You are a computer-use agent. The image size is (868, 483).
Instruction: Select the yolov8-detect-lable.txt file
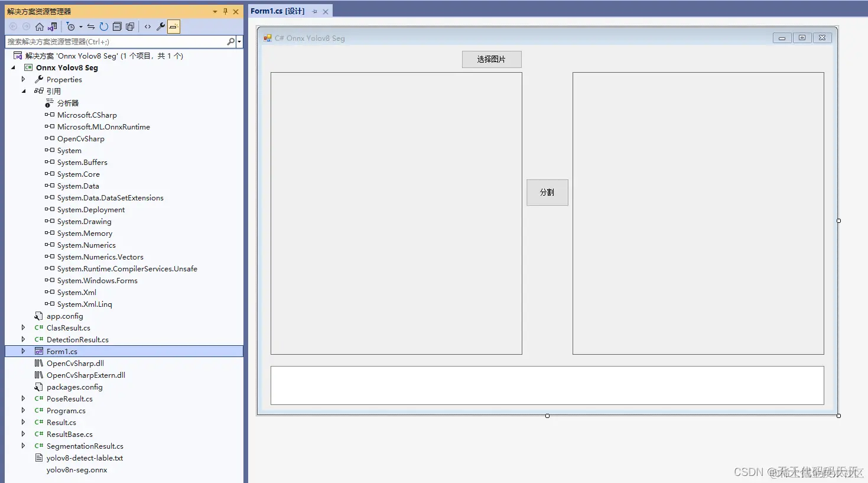(x=84, y=458)
